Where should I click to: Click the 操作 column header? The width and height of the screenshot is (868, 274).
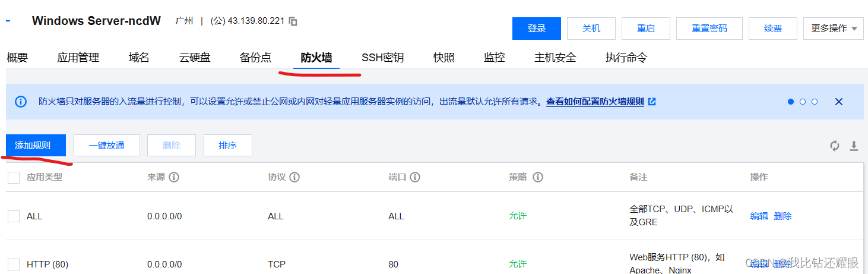coord(759,177)
